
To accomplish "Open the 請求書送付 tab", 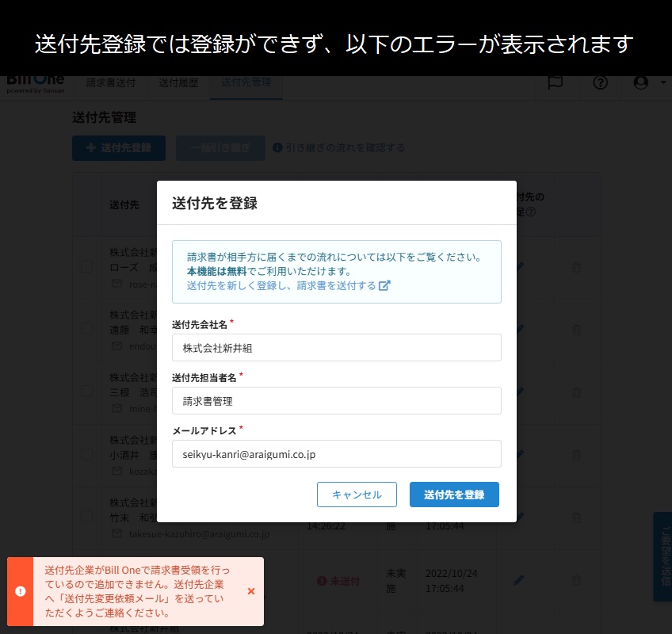I will click(x=111, y=82).
